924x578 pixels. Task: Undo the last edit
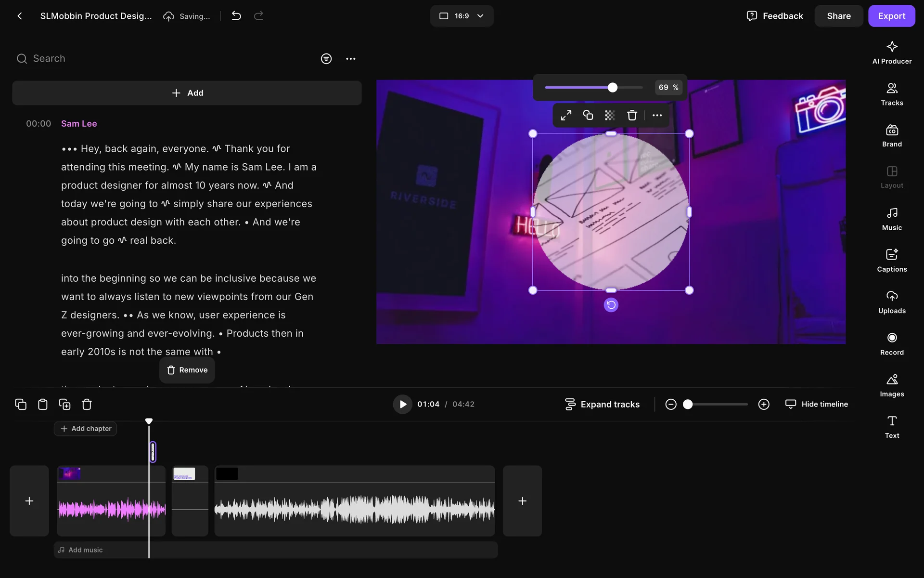[x=236, y=16]
